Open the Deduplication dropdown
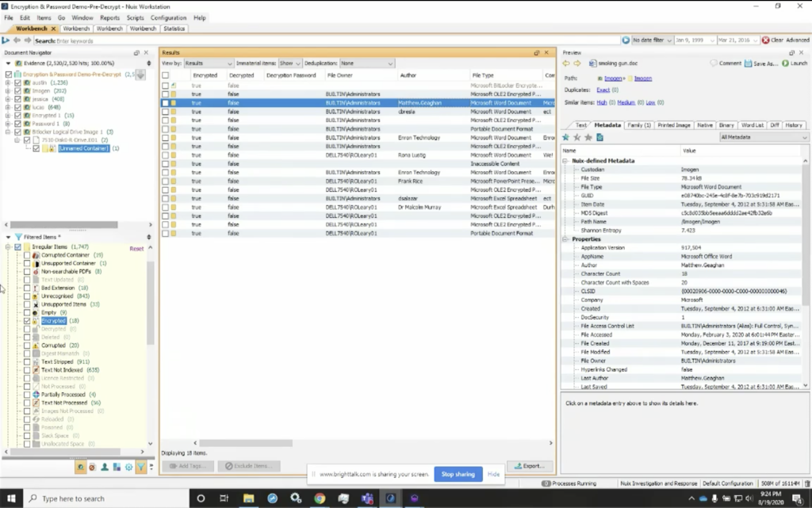The height and width of the screenshot is (508, 812). [x=366, y=63]
